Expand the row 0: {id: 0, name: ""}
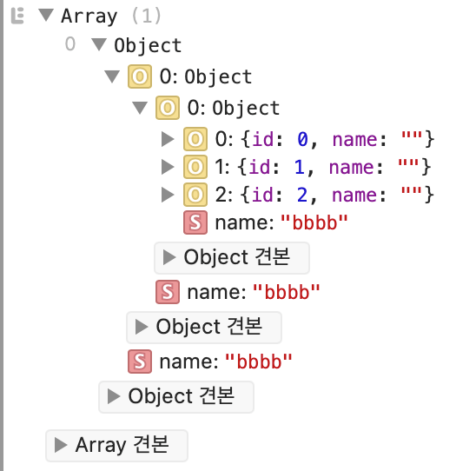This screenshot has height=471, width=476. point(168,139)
